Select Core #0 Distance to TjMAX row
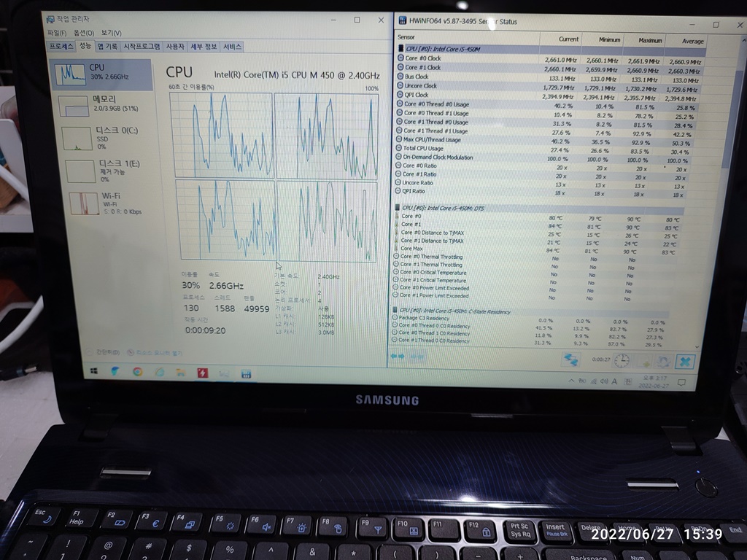 tap(538, 234)
